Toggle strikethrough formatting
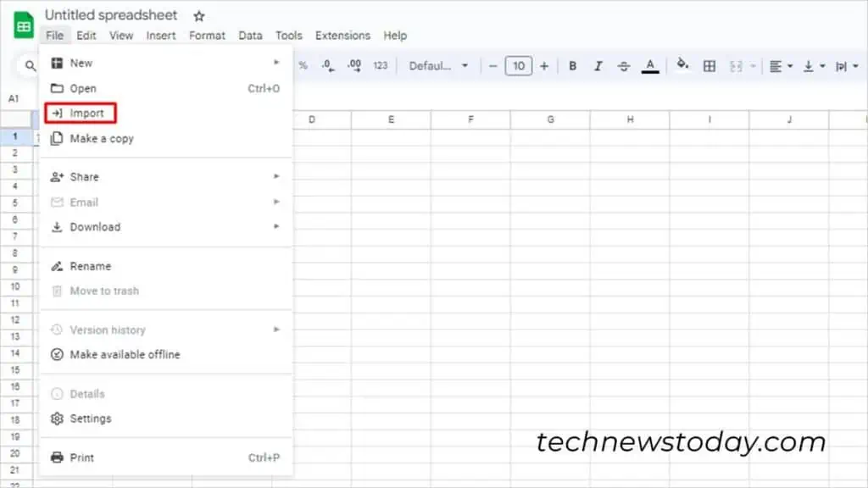This screenshot has height=488, width=868. (624, 66)
